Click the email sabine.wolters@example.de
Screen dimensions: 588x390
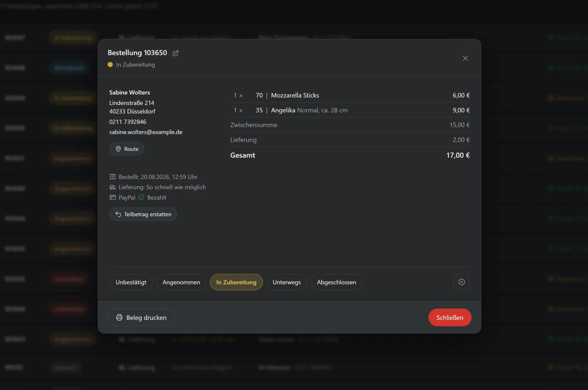[x=146, y=132]
